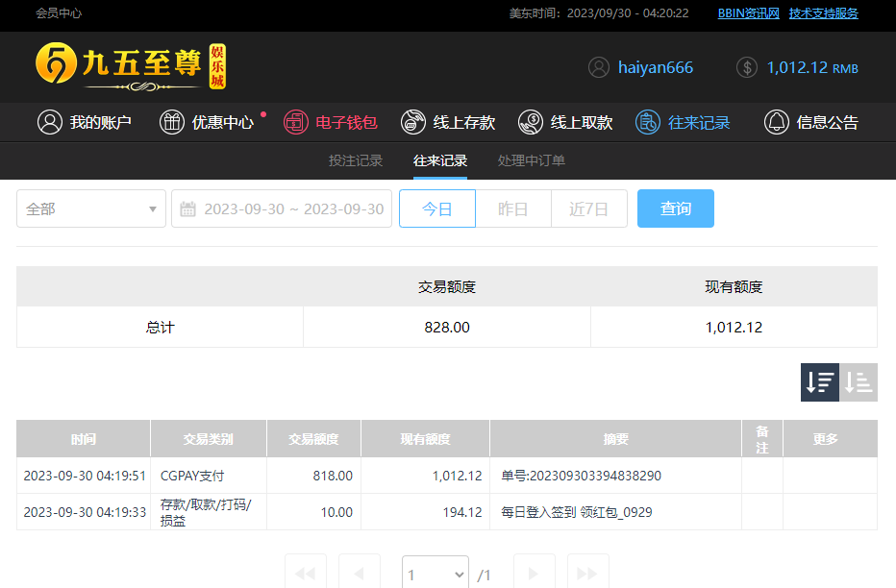Click the 每日登入签到 领红包_0929 summary
The image size is (896, 588).
577,512
